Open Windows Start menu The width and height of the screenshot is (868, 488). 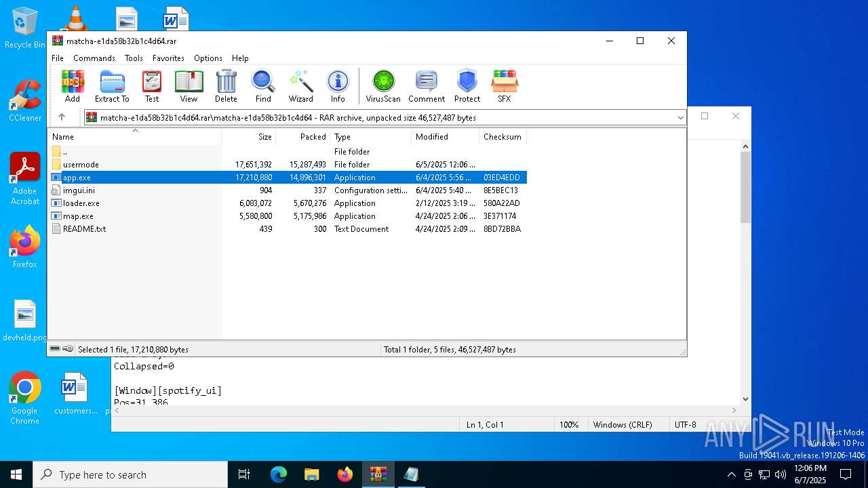coord(16,474)
